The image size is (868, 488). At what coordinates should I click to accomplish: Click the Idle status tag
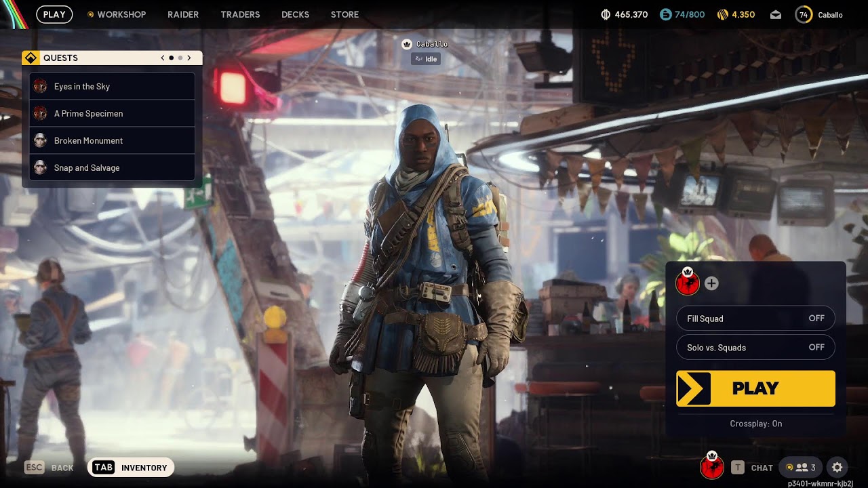(426, 59)
